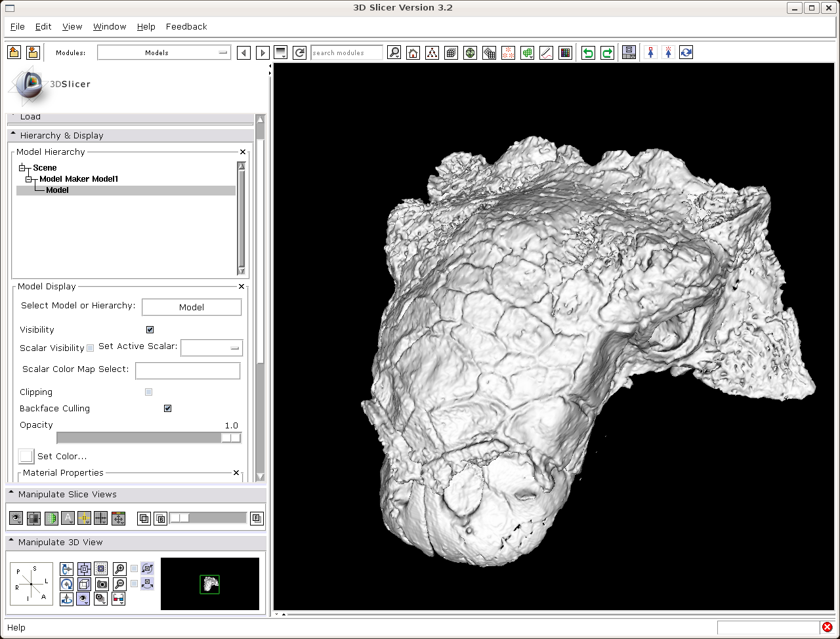Open the Feedback menu

point(186,26)
